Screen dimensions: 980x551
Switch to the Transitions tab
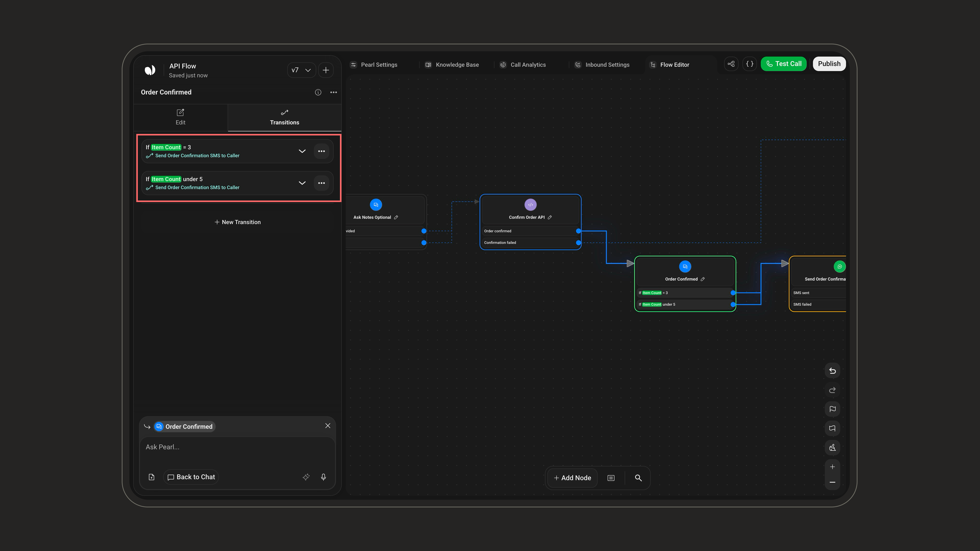[284, 117]
